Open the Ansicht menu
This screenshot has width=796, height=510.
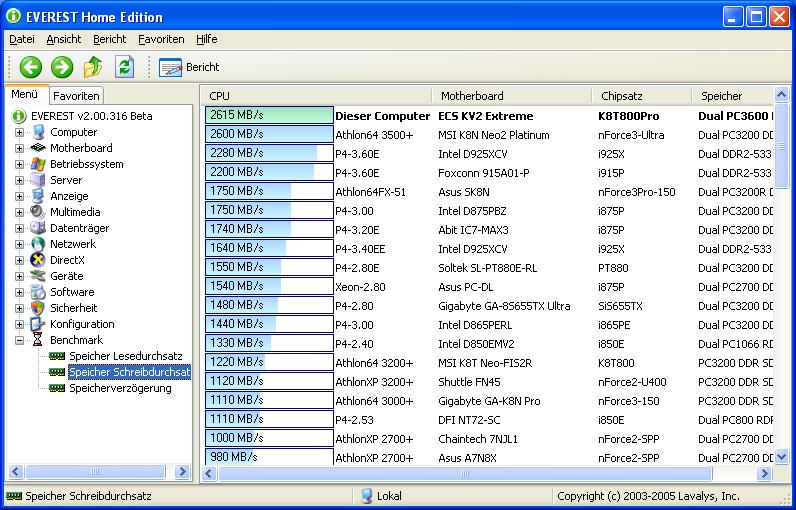tap(63, 39)
